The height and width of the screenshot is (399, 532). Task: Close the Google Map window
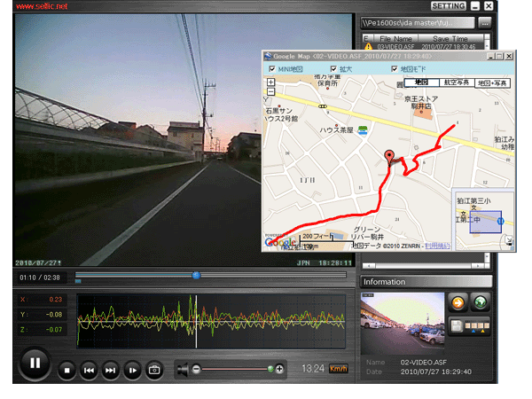click(509, 57)
